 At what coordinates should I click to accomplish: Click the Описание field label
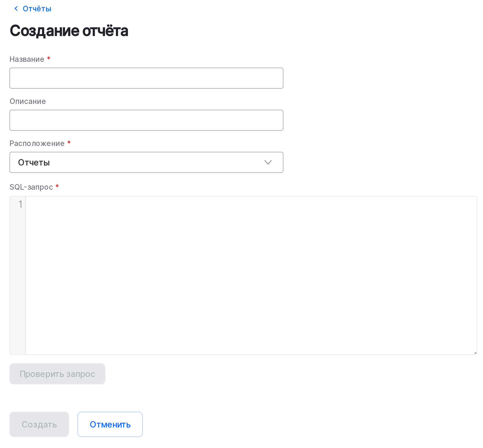click(x=28, y=101)
